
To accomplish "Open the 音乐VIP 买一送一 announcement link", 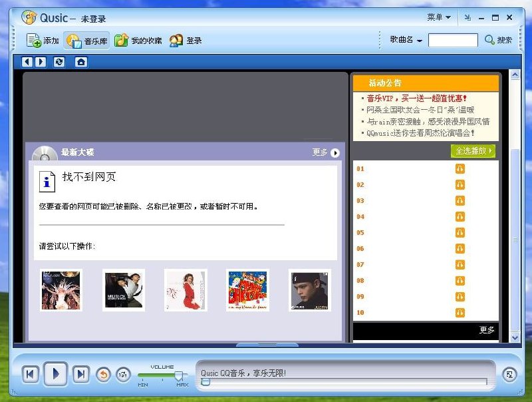I will tap(417, 98).
